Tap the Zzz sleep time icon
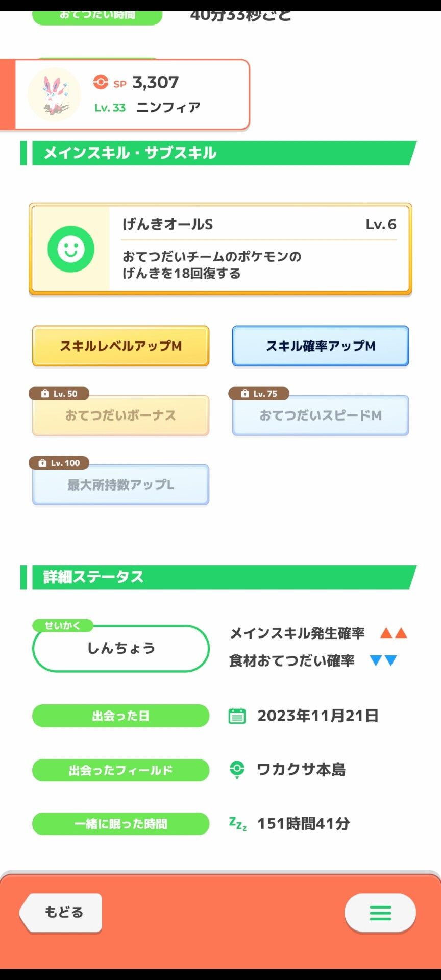Screen dimensions: 441x980 pyautogui.click(x=238, y=823)
